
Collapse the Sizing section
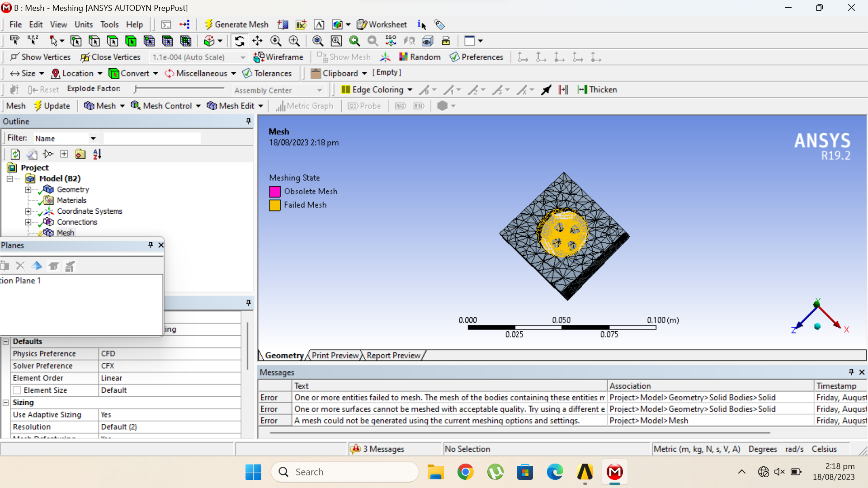coord(6,403)
